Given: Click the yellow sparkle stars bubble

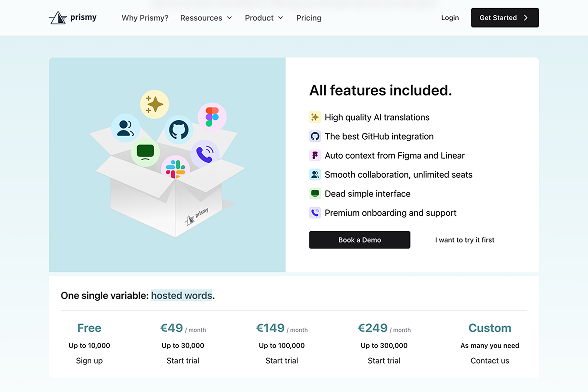Looking at the screenshot, I should [155, 104].
